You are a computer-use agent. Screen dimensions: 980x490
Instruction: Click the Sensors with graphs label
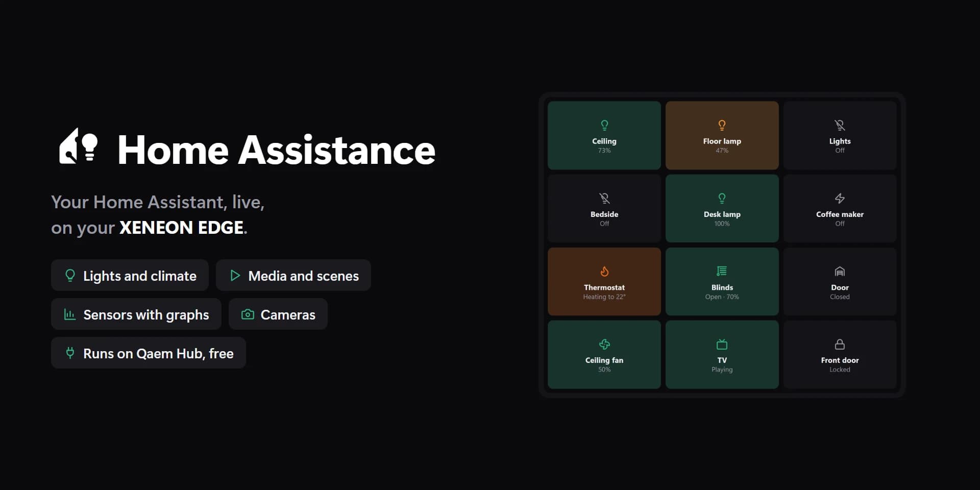(146, 315)
